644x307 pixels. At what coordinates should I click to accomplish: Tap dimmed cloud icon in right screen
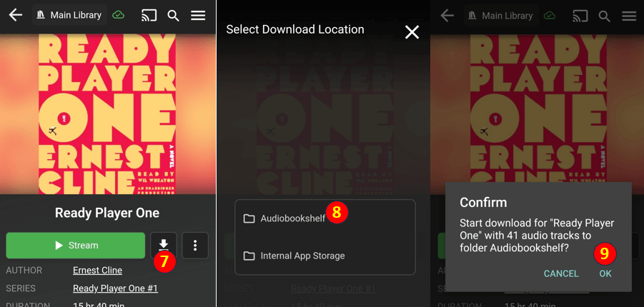click(550, 16)
